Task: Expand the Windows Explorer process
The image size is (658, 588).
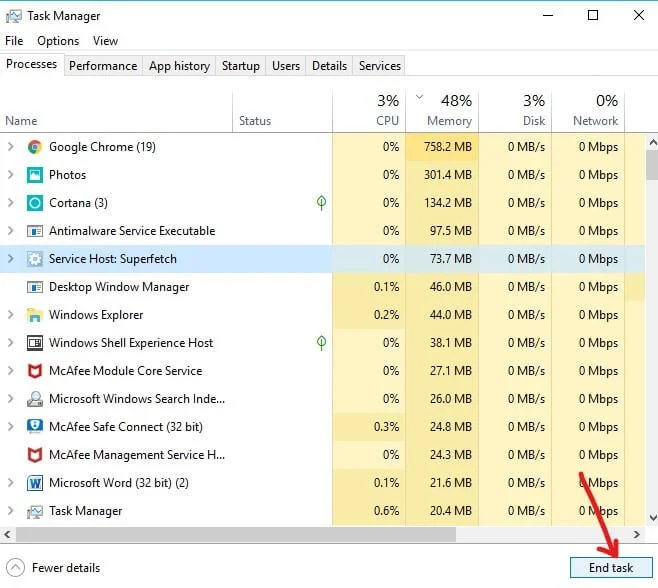Action: pos(11,315)
